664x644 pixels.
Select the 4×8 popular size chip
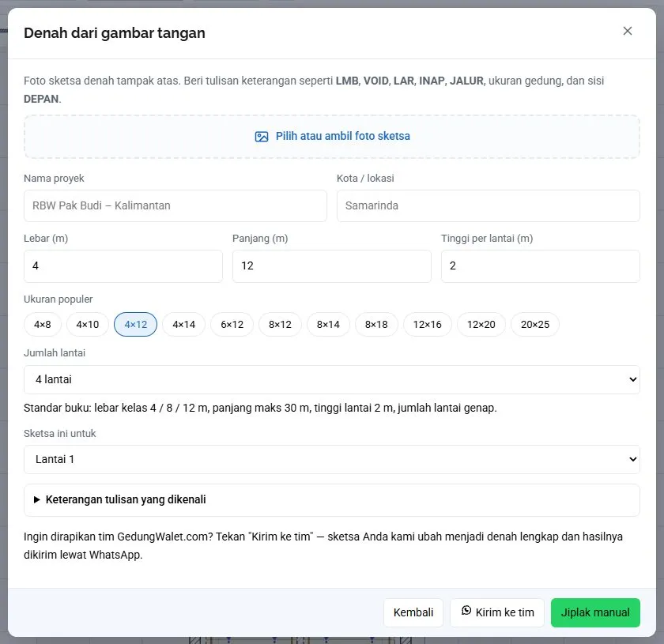pyautogui.click(x=43, y=324)
